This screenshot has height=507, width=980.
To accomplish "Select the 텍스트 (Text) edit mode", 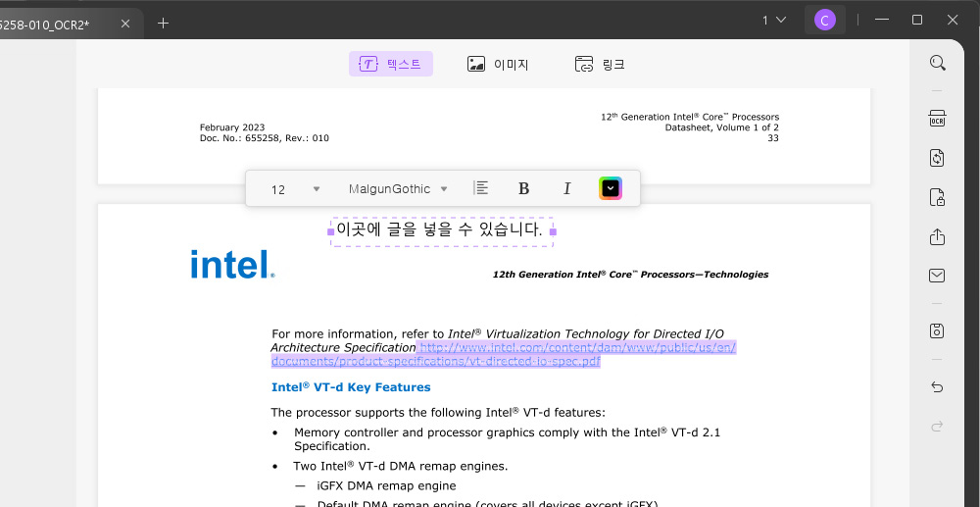I will [391, 64].
